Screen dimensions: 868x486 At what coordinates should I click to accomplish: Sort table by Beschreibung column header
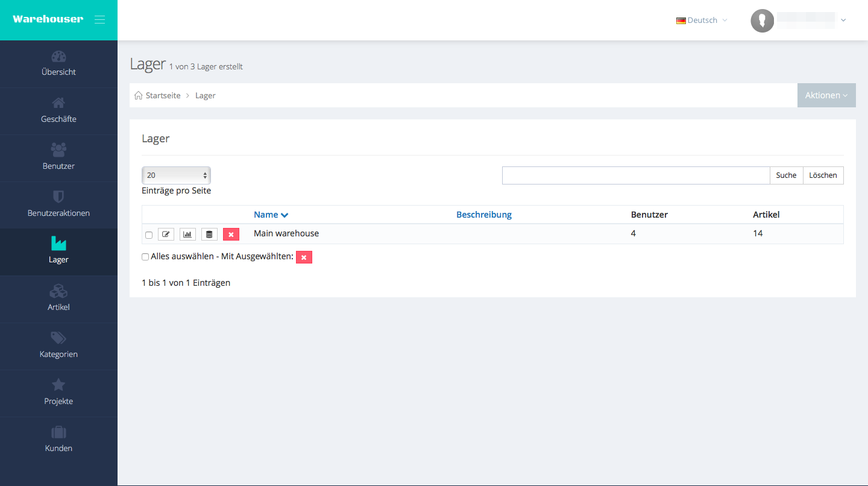pos(483,215)
